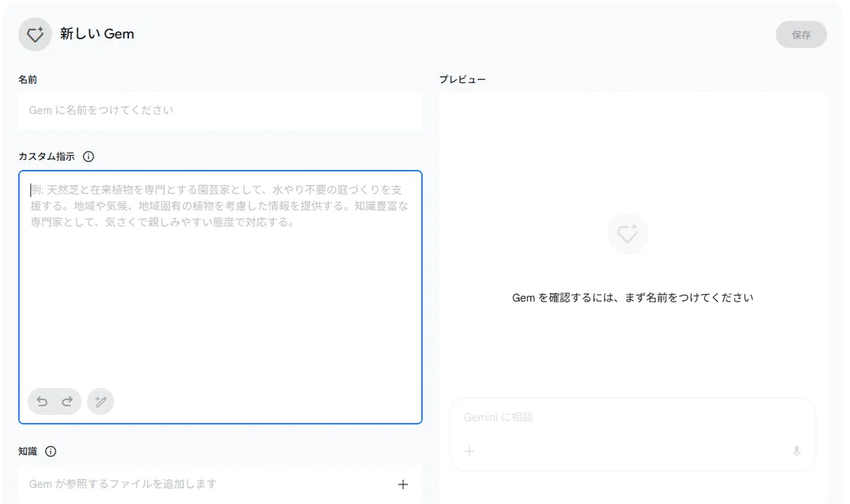Click the 'Gem が参照するファイルを追加します' field

click(x=220, y=484)
